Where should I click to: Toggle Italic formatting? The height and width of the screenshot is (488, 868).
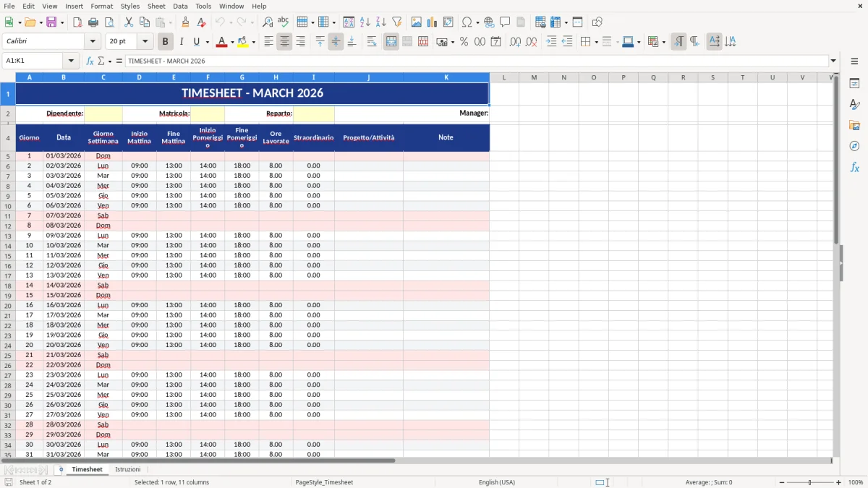[182, 42]
